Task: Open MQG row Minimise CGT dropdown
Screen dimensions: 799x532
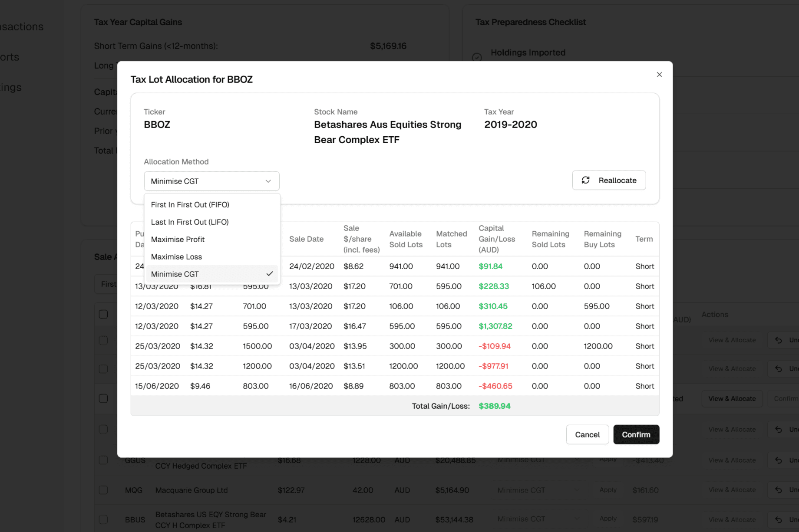Action: [538, 490]
